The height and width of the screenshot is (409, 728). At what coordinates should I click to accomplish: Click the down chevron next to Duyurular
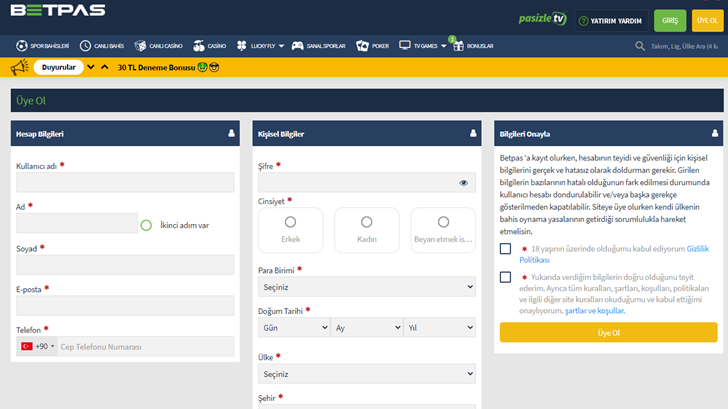click(91, 67)
